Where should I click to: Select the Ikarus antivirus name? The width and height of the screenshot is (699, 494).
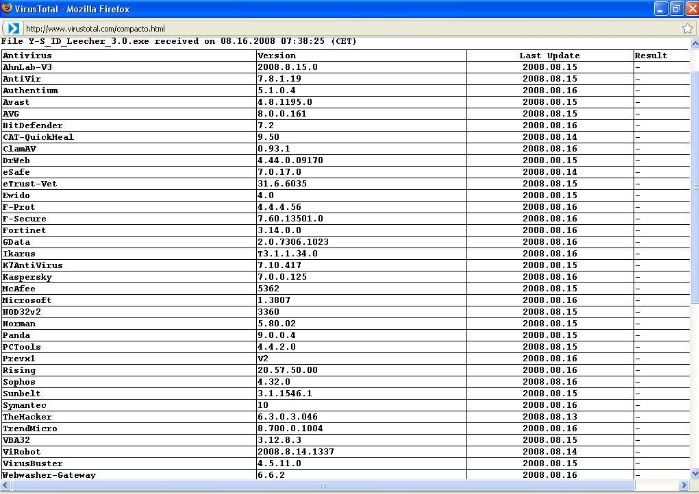(x=19, y=254)
